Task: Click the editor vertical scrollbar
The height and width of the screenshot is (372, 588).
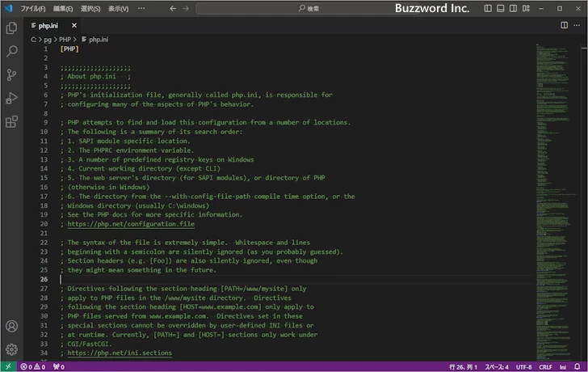Action: point(584,202)
